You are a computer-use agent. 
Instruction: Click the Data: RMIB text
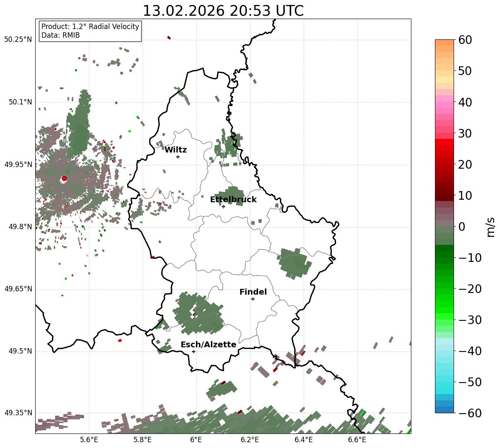pos(60,36)
